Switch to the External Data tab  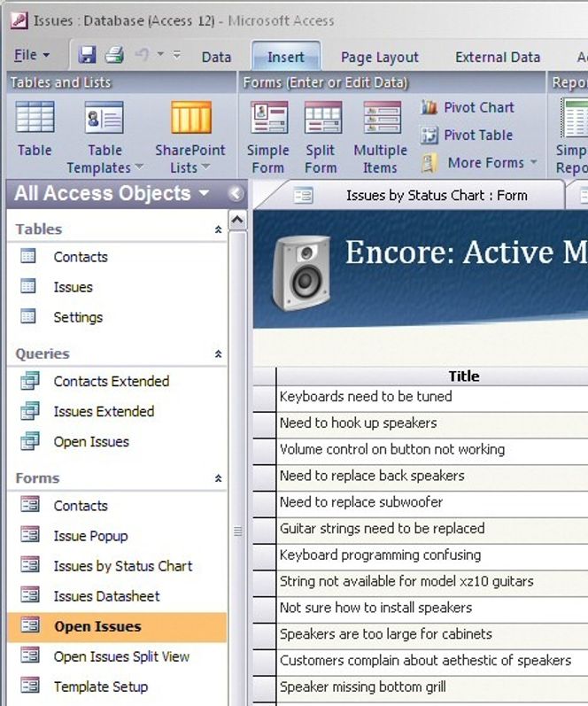click(498, 58)
